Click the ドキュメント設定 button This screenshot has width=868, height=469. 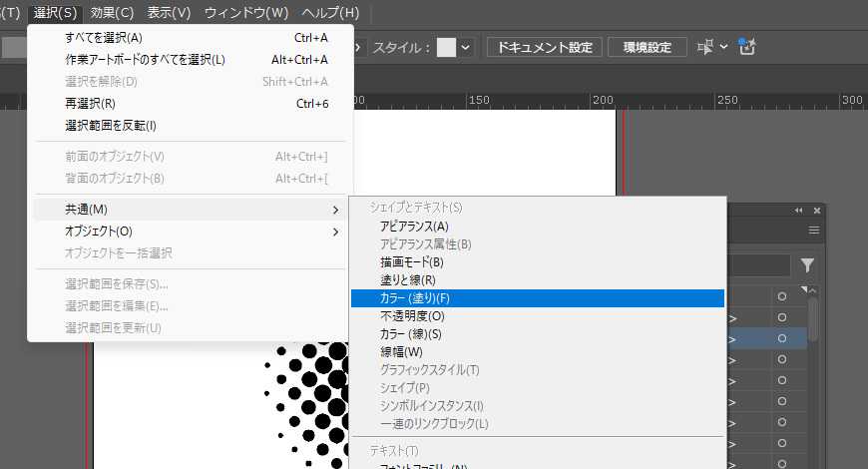click(x=545, y=47)
